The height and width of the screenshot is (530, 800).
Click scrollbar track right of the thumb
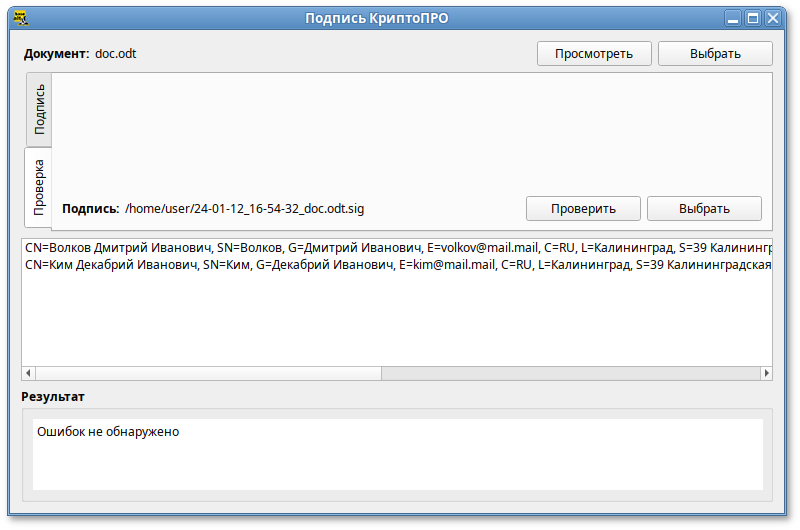click(570, 373)
